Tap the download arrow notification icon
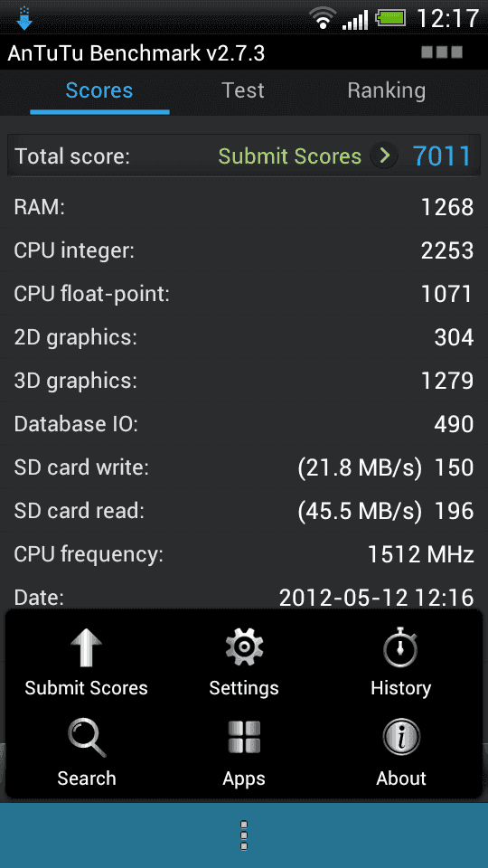 pos(24,18)
